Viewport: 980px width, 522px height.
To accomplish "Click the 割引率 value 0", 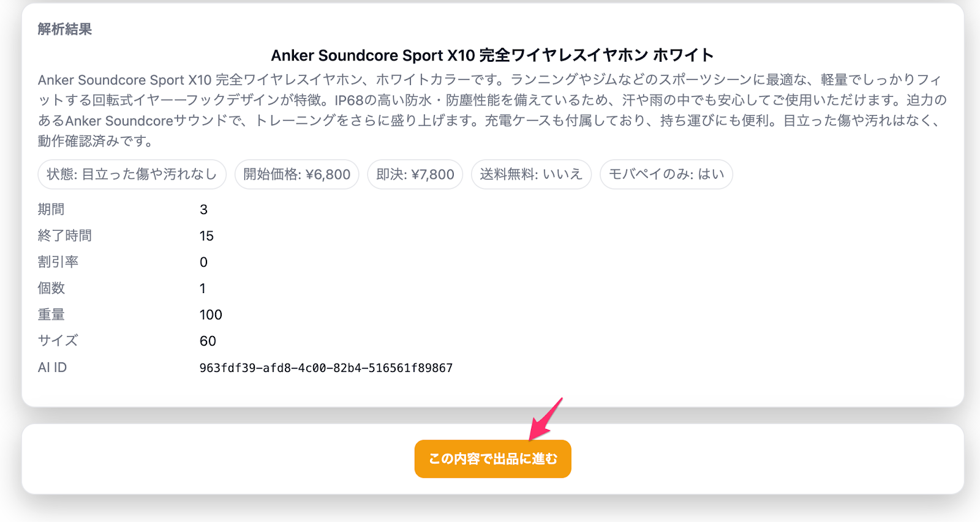I will click(x=203, y=263).
